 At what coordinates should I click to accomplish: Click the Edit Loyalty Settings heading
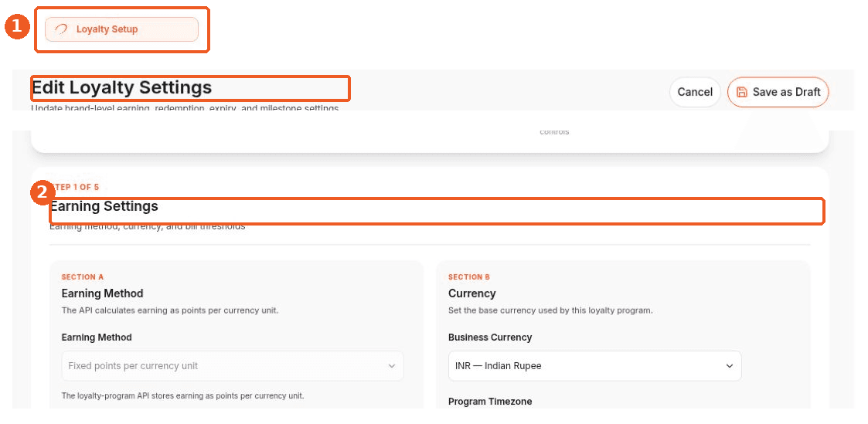[122, 87]
